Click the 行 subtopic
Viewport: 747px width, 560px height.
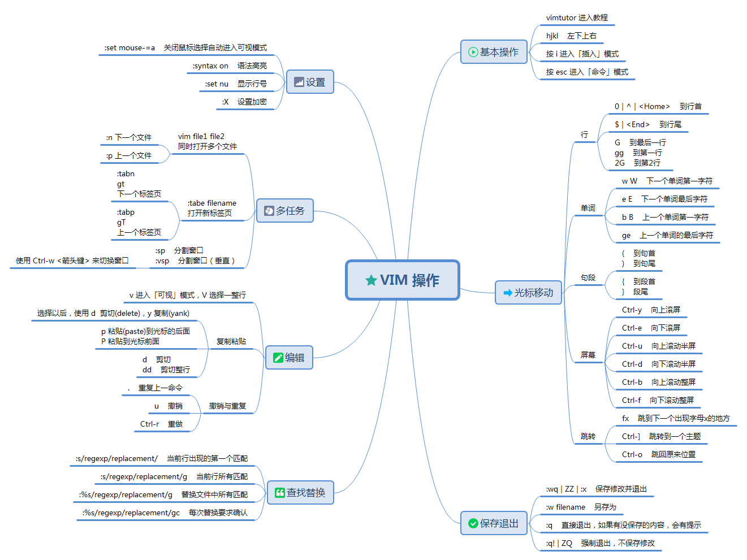(585, 134)
